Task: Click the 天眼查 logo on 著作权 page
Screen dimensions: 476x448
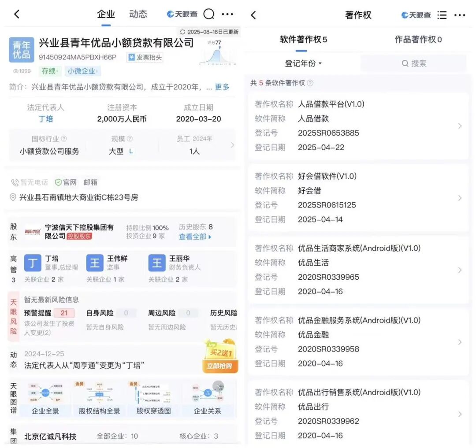Action: (x=416, y=15)
